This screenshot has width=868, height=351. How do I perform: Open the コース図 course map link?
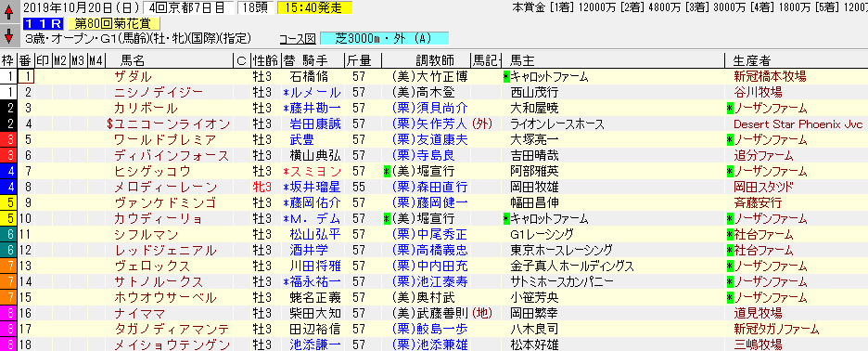pos(298,39)
